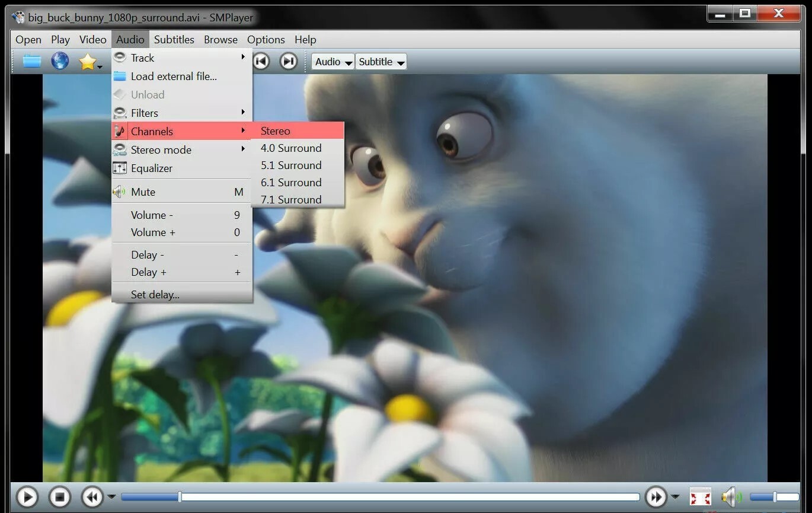Open the Play menu
The height and width of the screenshot is (513, 812).
click(x=60, y=40)
